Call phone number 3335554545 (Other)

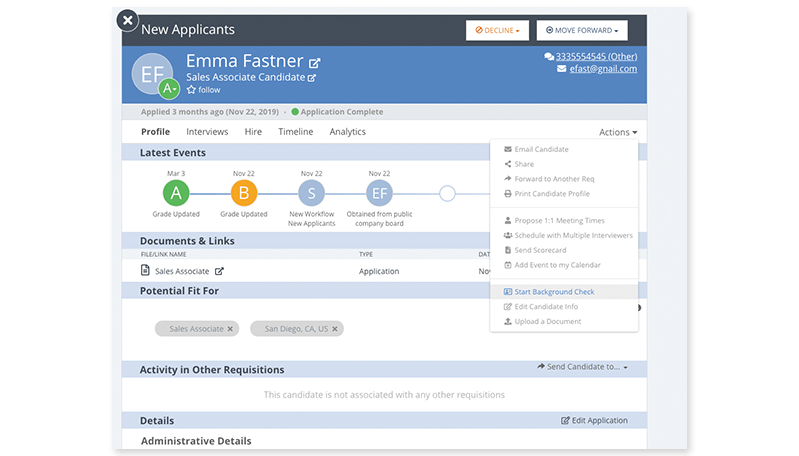596,56
